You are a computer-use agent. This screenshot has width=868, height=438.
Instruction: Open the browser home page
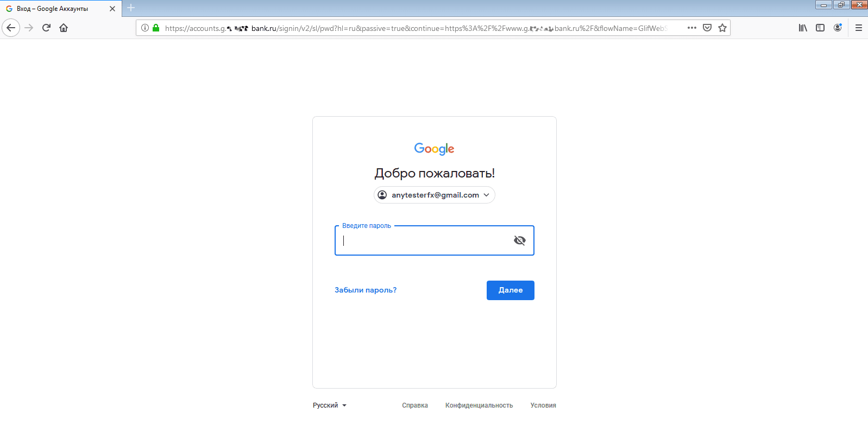click(x=64, y=28)
